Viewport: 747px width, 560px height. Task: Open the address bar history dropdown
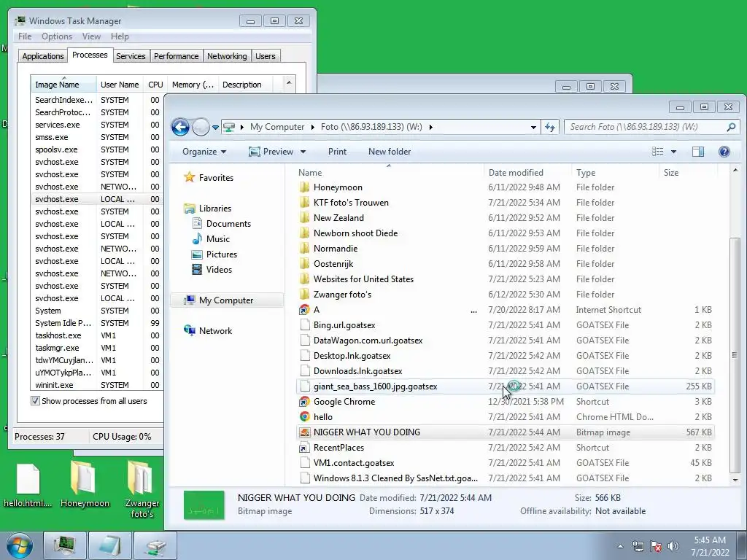[533, 127]
